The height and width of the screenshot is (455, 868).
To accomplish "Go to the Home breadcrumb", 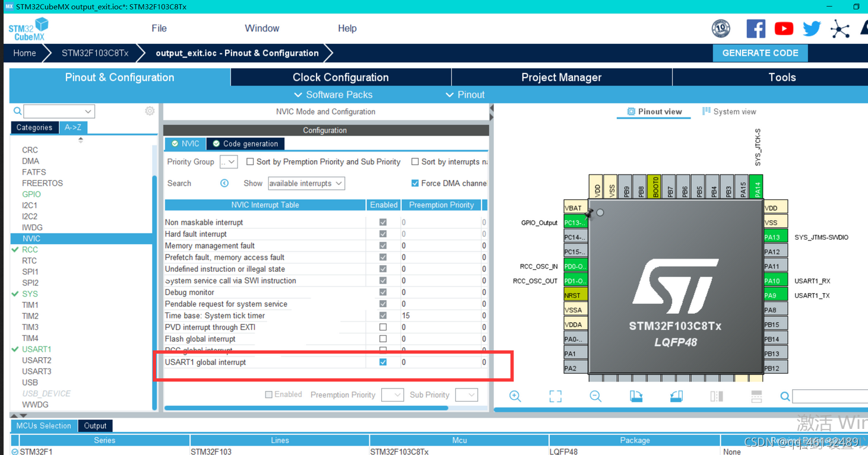I will point(24,53).
